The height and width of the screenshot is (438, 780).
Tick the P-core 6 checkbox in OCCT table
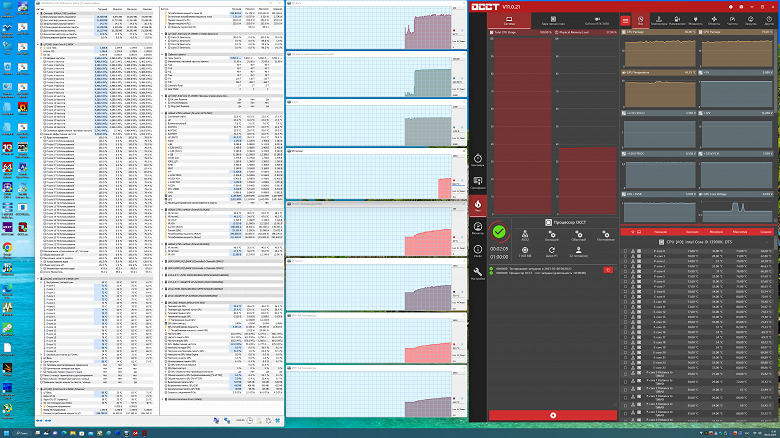625,282
